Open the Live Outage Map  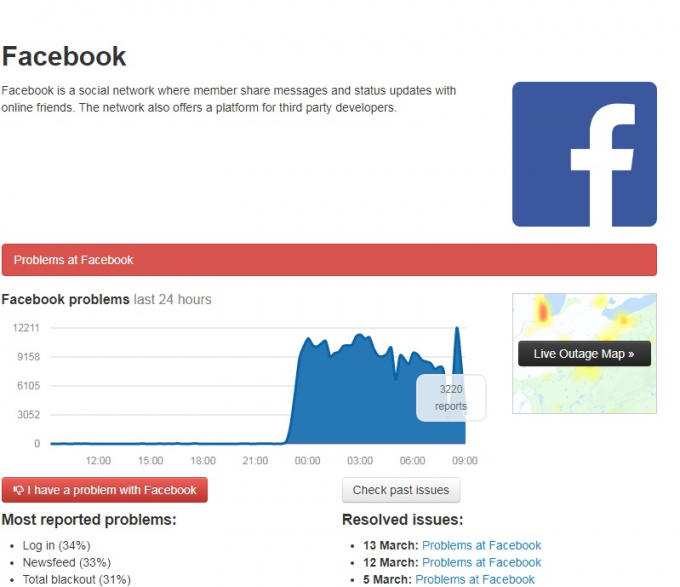click(584, 354)
